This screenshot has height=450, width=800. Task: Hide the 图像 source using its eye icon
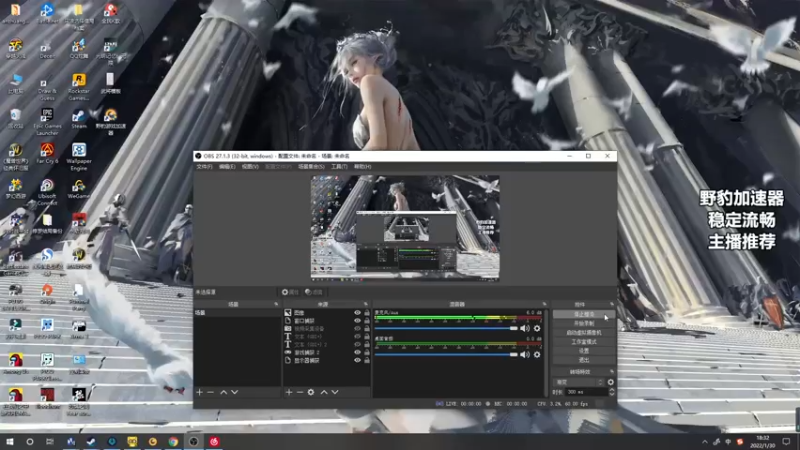click(x=357, y=313)
